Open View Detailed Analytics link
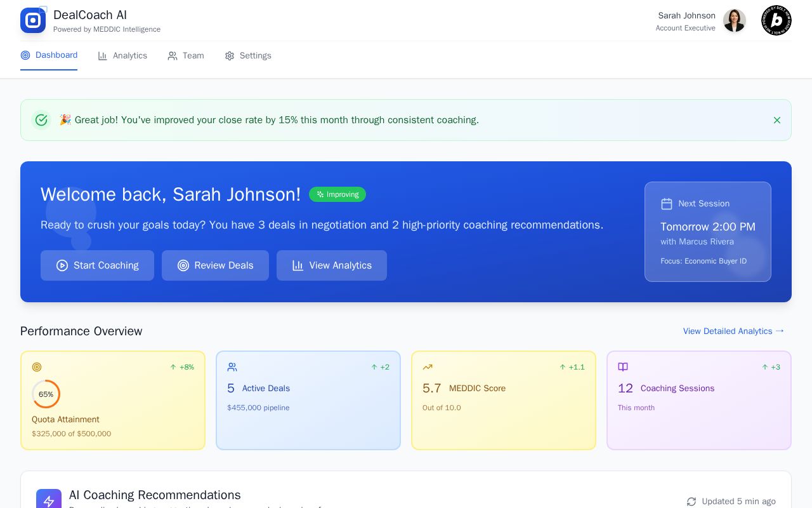The width and height of the screenshot is (812, 508). 734,331
